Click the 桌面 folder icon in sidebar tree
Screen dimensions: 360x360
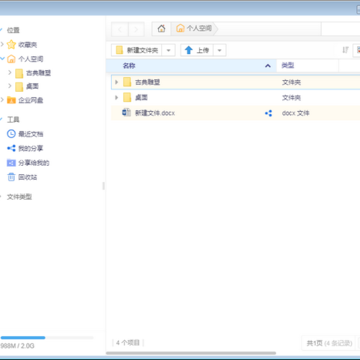pos(19,87)
